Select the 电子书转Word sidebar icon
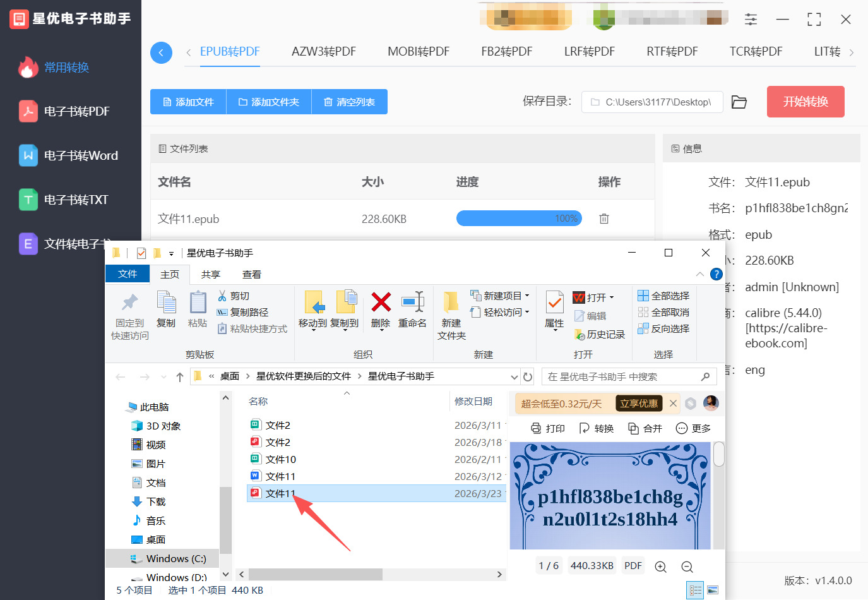 point(28,155)
